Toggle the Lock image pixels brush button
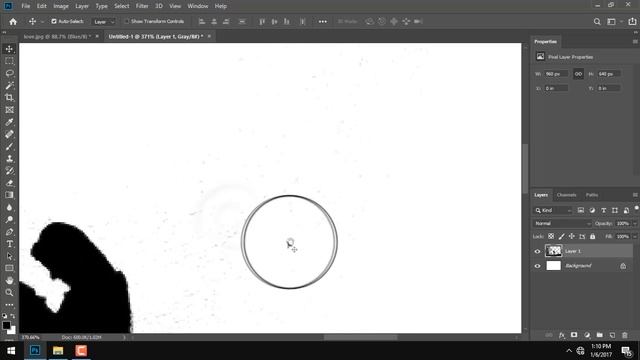The width and height of the screenshot is (640, 360). (562, 236)
